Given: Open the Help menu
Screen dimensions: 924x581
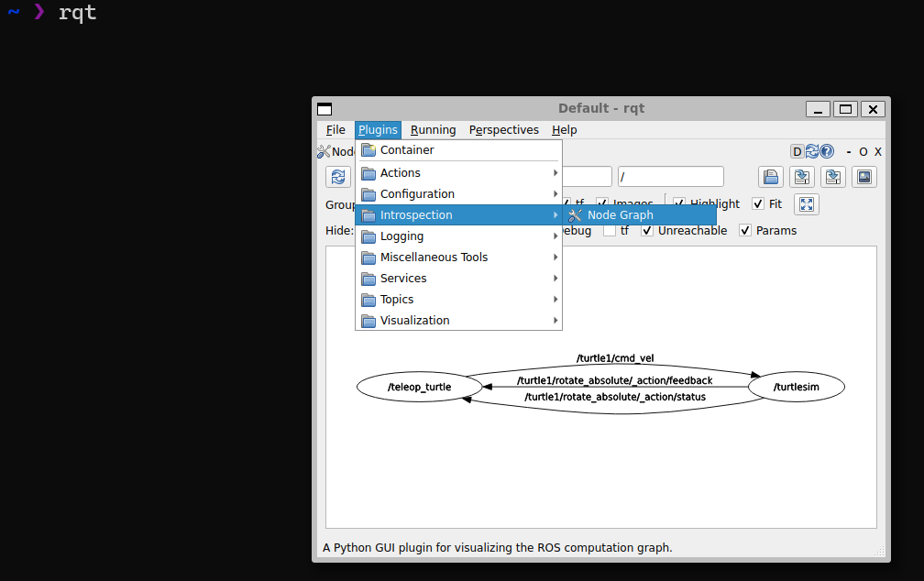Looking at the screenshot, I should pyautogui.click(x=565, y=129).
